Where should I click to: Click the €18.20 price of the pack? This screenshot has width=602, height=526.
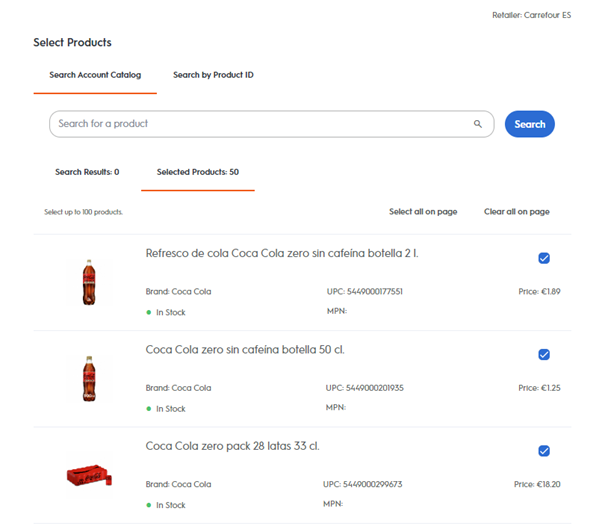coord(537,484)
